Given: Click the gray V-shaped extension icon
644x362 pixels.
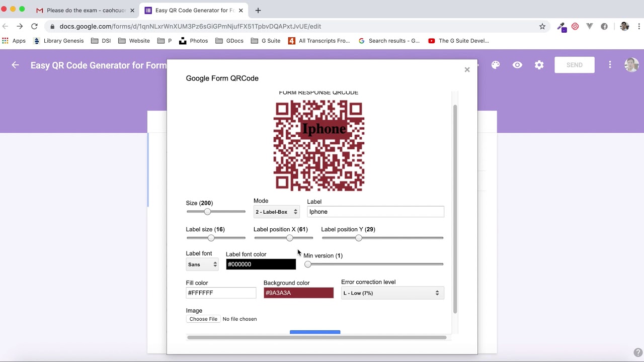Looking at the screenshot, I should [x=590, y=26].
